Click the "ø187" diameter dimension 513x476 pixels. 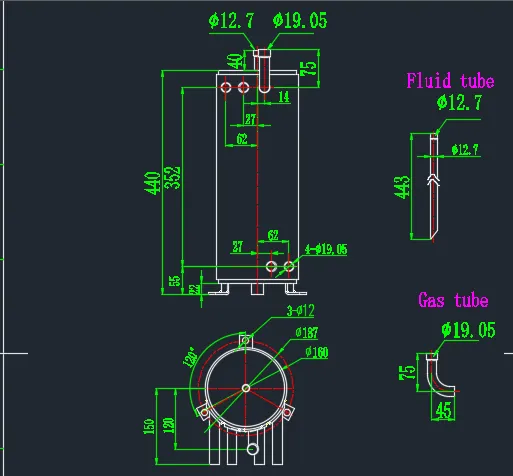(x=307, y=333)
